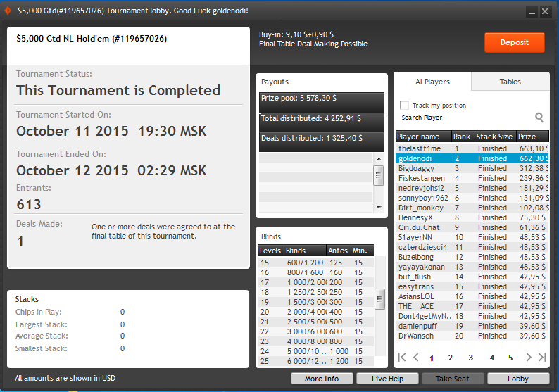Select player HennesyX
Image resolution: width=559 pixels, height=392 pixels.
point(472,217)
